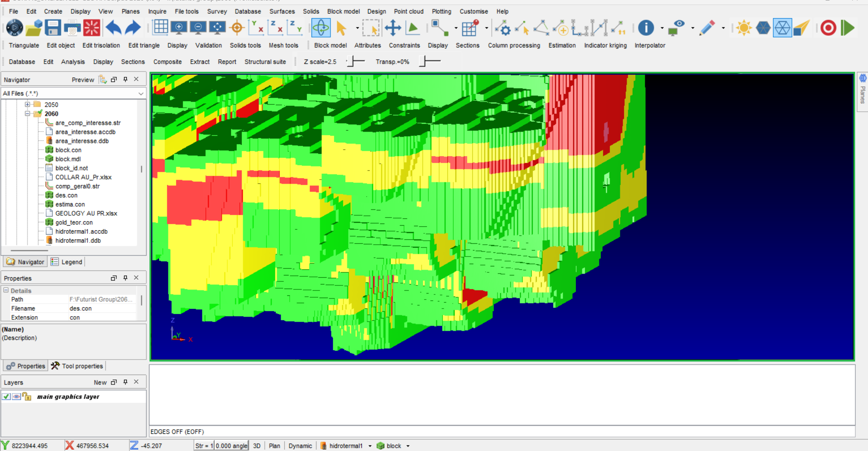Pin the Layers panel
Screen dimensions: 868x451
125,382
